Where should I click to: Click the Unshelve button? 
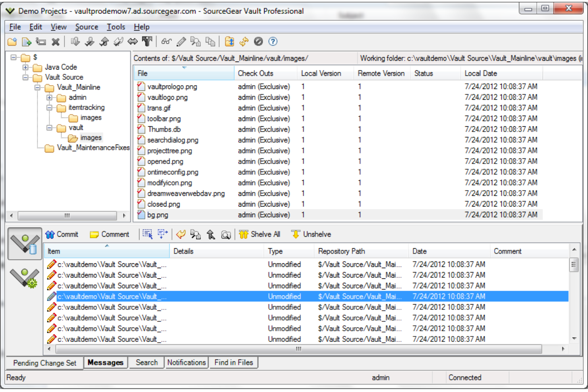click(311, 235)
